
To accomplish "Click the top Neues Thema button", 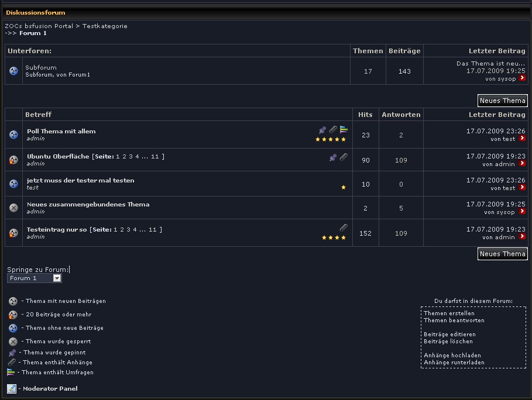I will (502, 101).
